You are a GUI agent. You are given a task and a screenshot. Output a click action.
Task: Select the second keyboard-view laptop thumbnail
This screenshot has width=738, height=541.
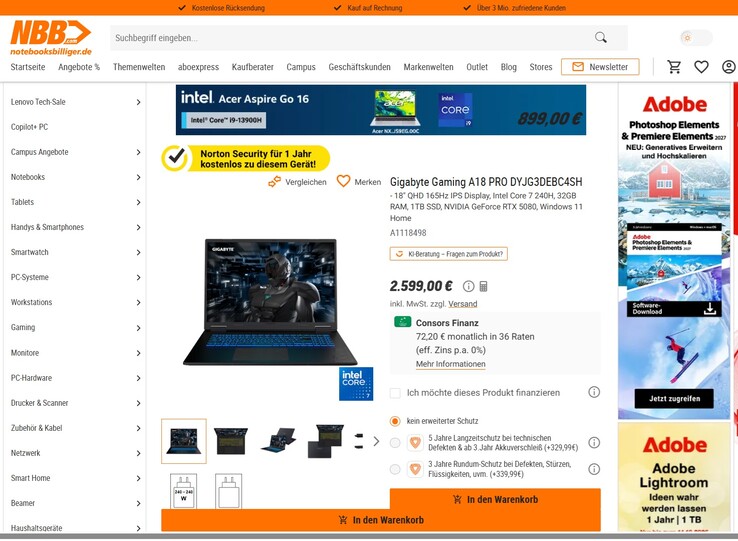pyautogui.click(x=231, y=441)
